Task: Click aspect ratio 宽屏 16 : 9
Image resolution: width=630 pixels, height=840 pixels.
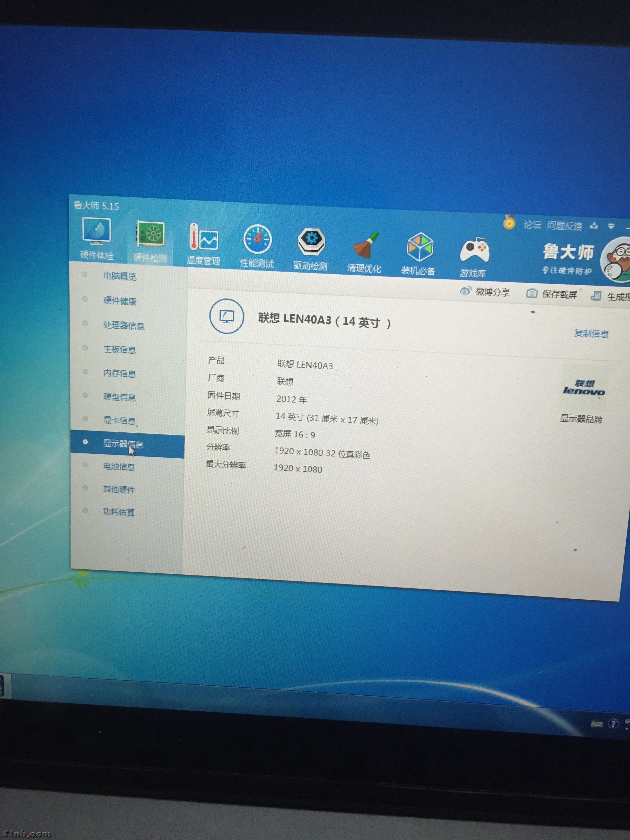Action: tap(295, 434)
